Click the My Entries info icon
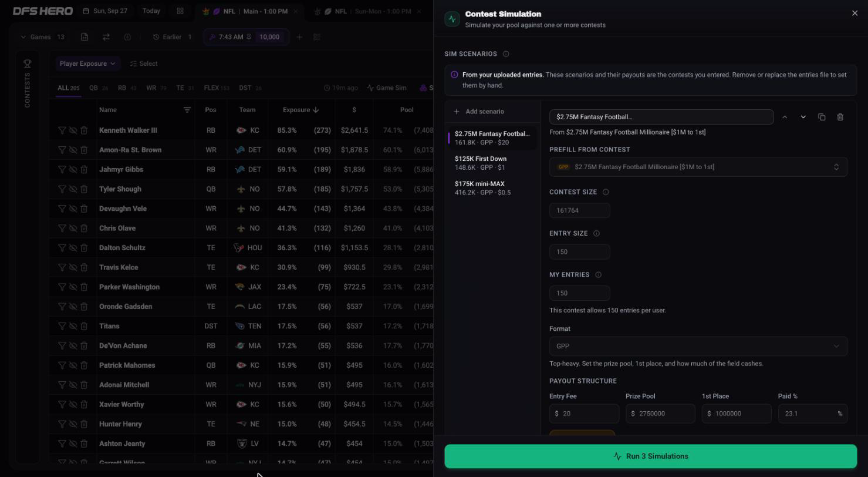 coord(598,275)
